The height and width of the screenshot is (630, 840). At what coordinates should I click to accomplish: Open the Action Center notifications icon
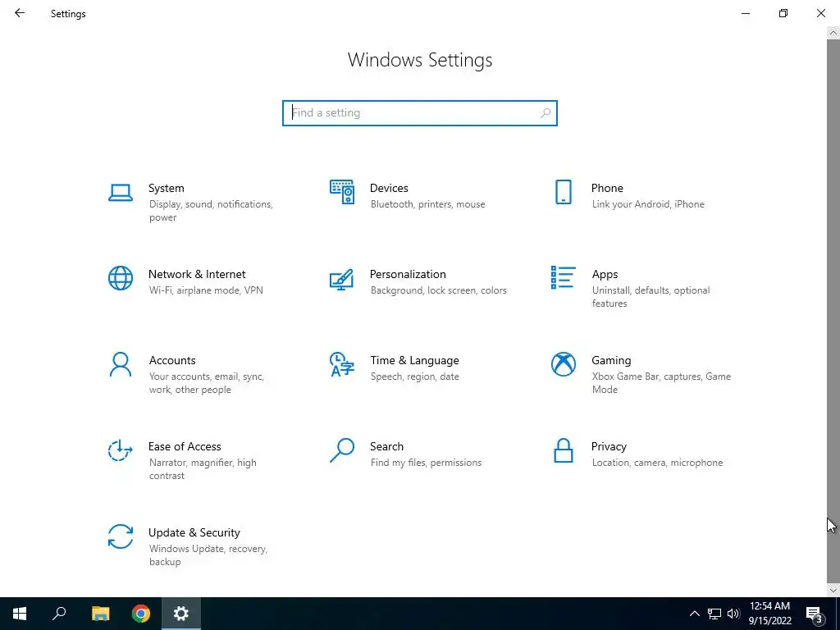pyautogui.click(x=815, y=614)
